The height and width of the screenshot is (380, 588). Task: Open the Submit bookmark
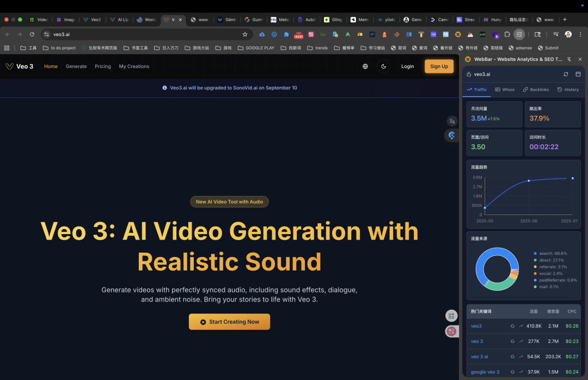point(548,48)
